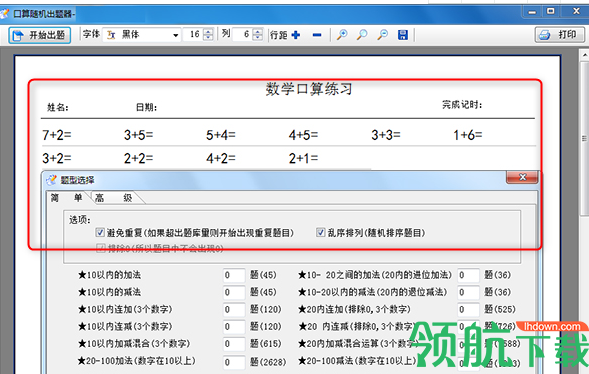The image size is (589, 374).
Task: Click the problem 7+2= on the worksheet
Action: (57, 135)
